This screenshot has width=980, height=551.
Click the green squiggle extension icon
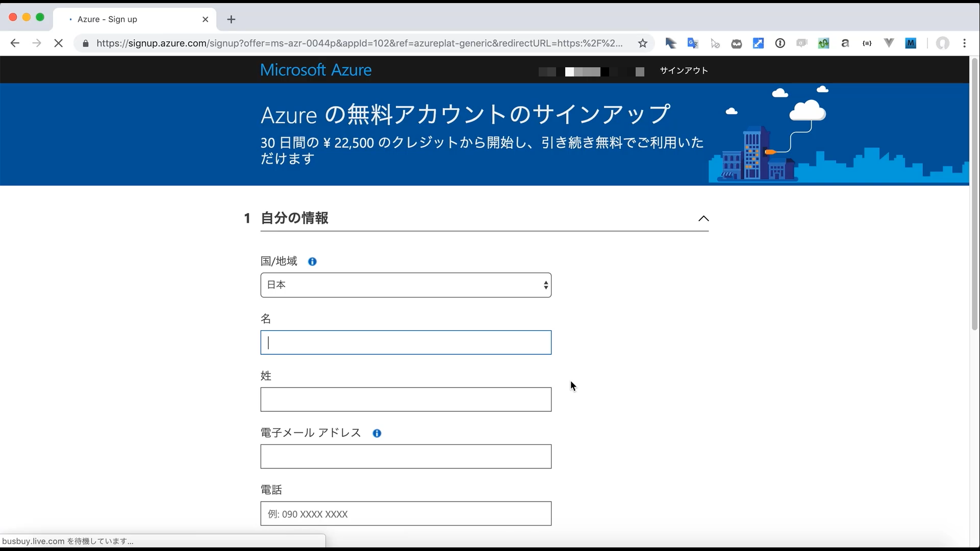click(823, 43)
